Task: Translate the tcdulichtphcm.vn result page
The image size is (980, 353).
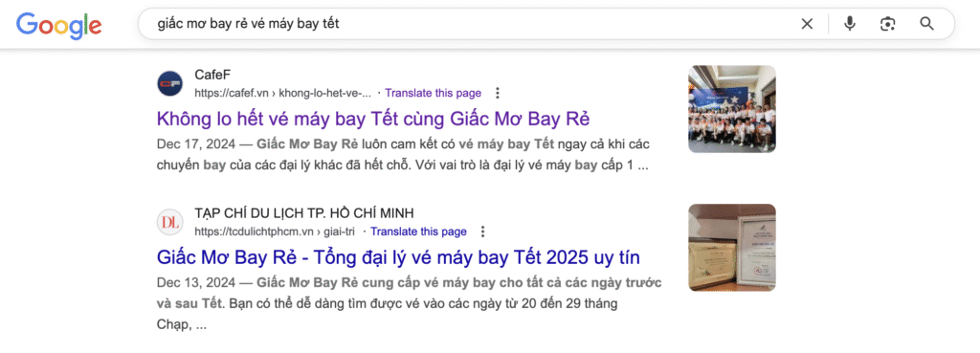Action: pos(418,232)
